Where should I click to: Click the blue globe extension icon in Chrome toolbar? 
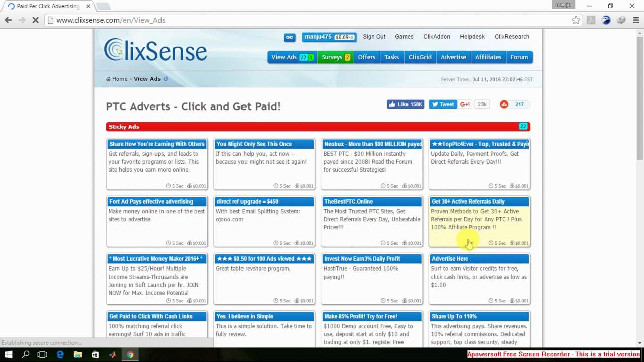tap(606, 20)
